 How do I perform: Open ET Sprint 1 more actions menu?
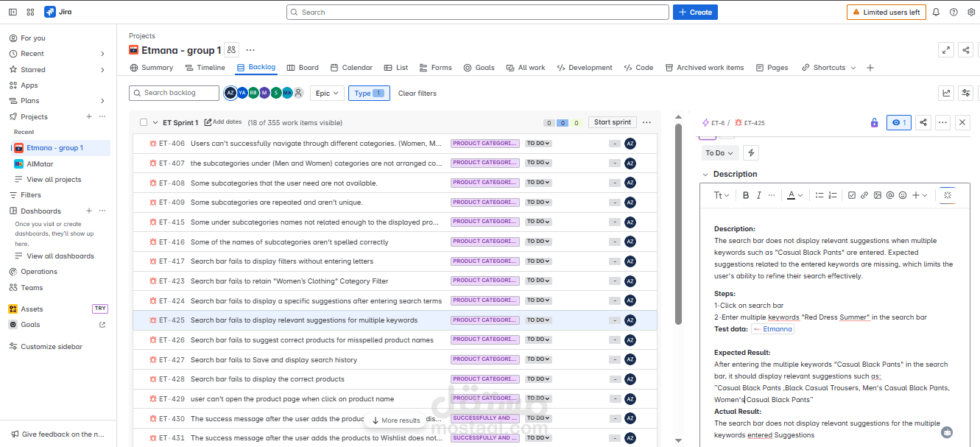tap(646, 122)
